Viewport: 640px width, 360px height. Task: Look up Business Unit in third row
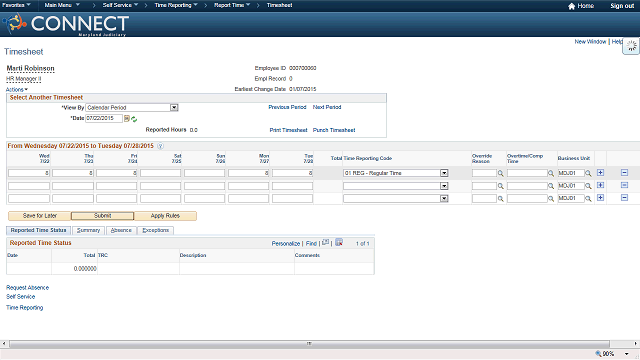pos(588,198)
